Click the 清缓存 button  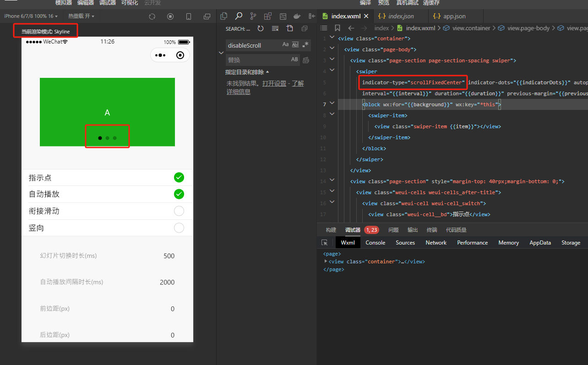click(431, 3)
